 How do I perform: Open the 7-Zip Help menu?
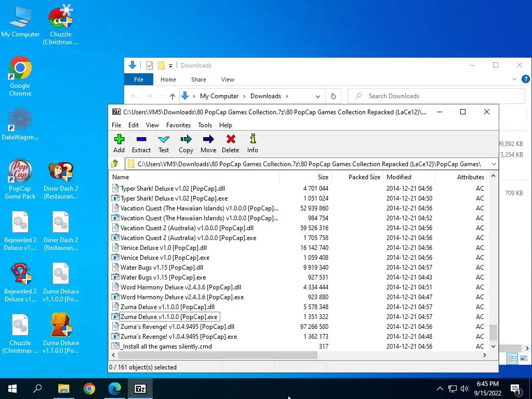tap(225, 125)
